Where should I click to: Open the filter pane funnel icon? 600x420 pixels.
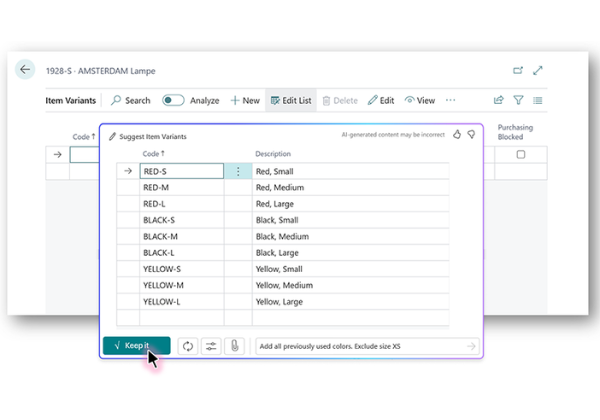click(518, 100)
